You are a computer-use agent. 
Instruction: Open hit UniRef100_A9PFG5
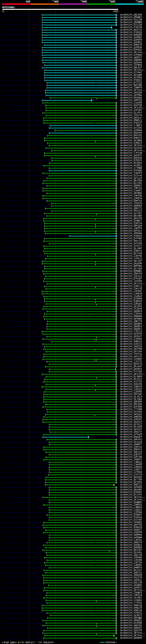pyautogui.click(x=131, y=100)
